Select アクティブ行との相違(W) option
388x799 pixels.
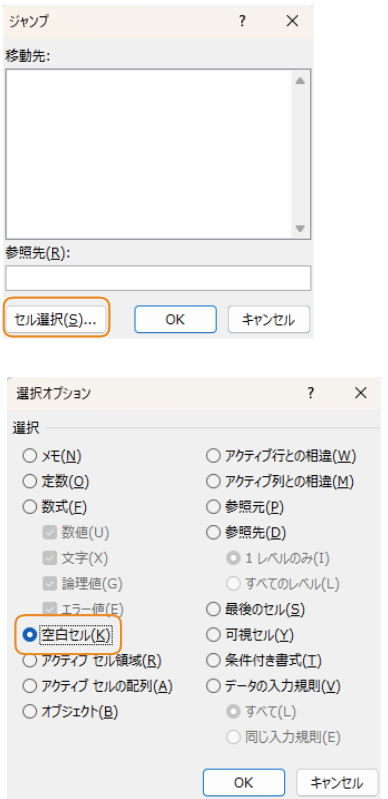[281, 456]
